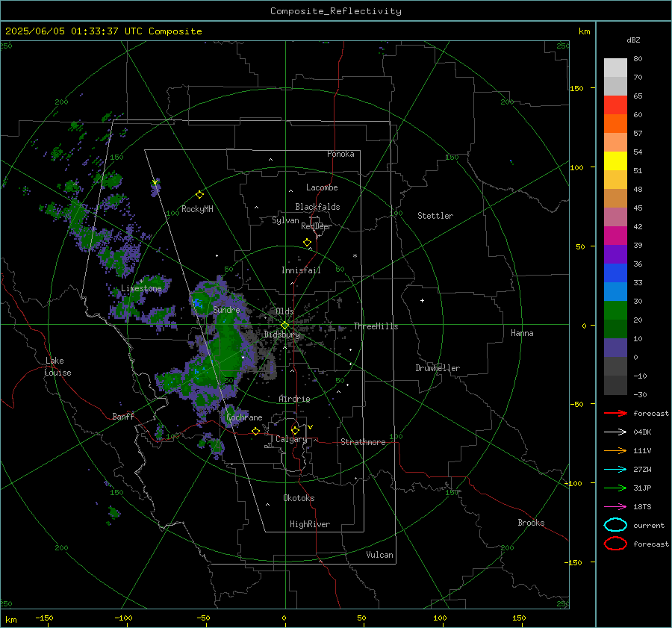Select the yellow 51 dBZ color swatch
This screenshot has width=672, height=628.
tap(615, 161)
